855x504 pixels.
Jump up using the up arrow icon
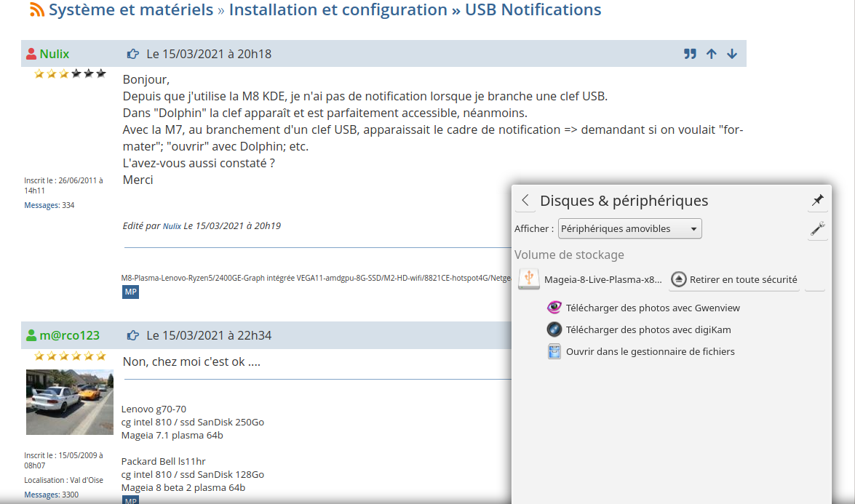pyautogui.click(x=711, y=54)
